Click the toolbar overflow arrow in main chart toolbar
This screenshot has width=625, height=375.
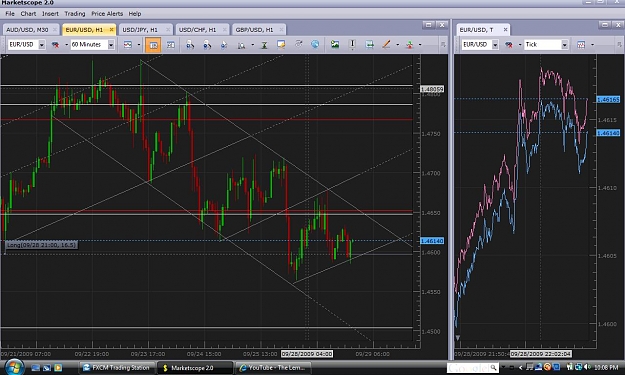[x=443, y=45]
